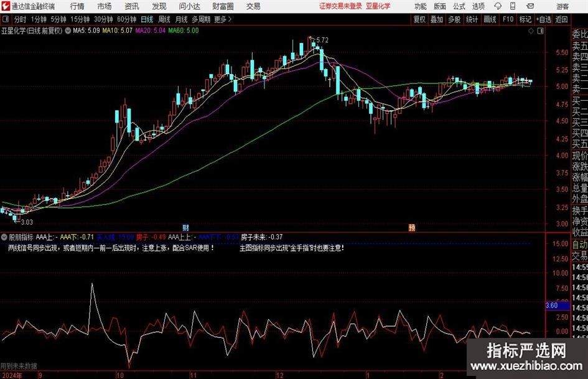
Task: Switch to 60分钟 chart period
Action: (127, 19)
